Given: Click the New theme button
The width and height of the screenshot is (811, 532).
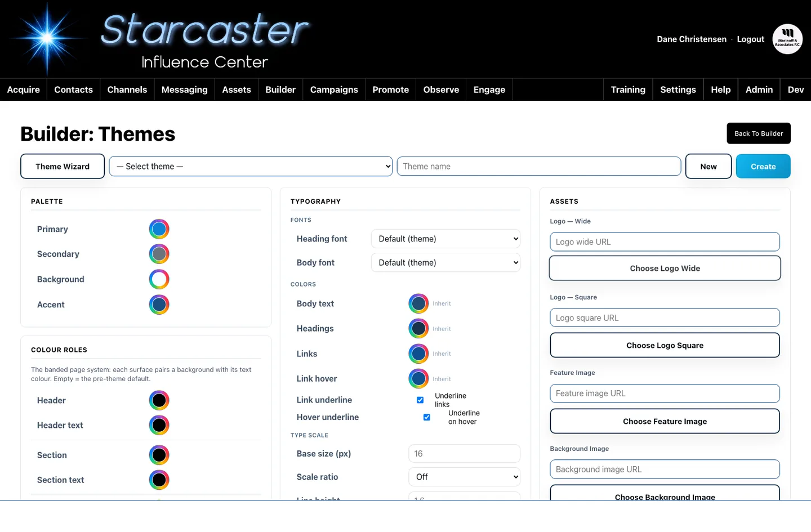Looking at the screenshot, I should coord(708,166).
